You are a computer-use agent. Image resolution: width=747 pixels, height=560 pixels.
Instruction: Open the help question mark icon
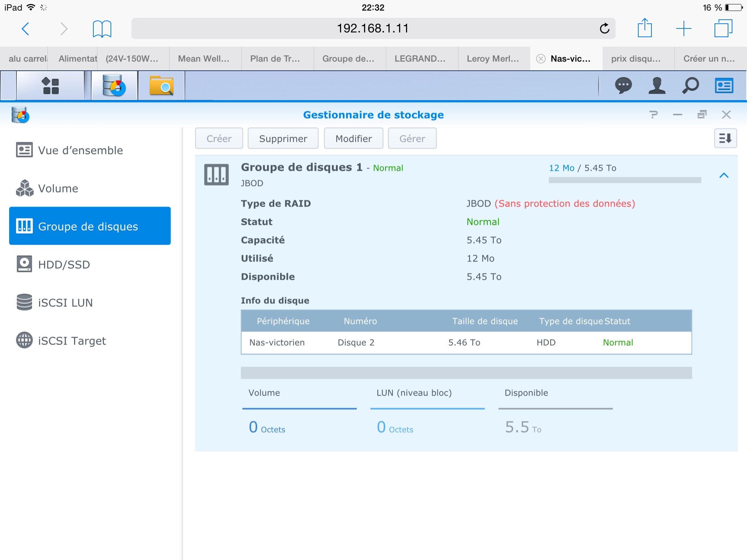click(x=653, y=115)
